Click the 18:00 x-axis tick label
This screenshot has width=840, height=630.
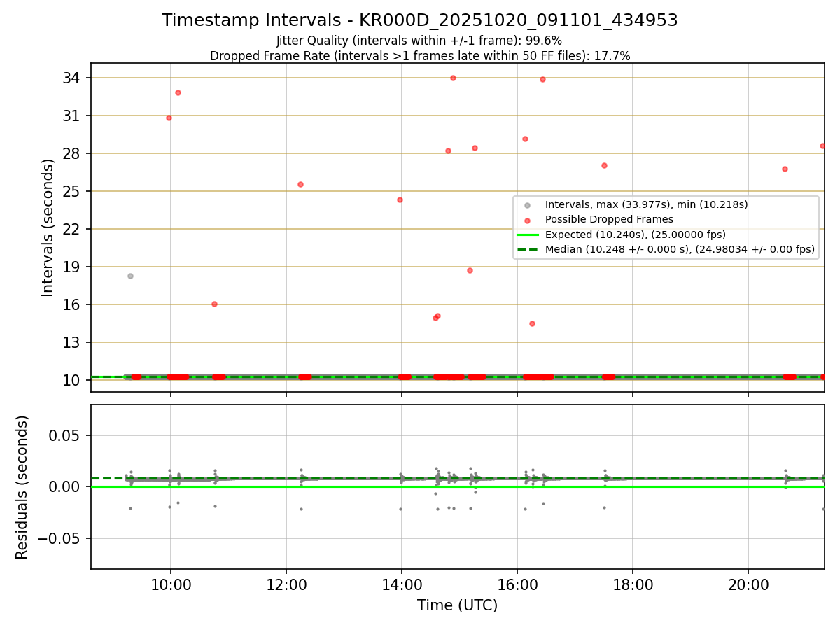point(633,584)
